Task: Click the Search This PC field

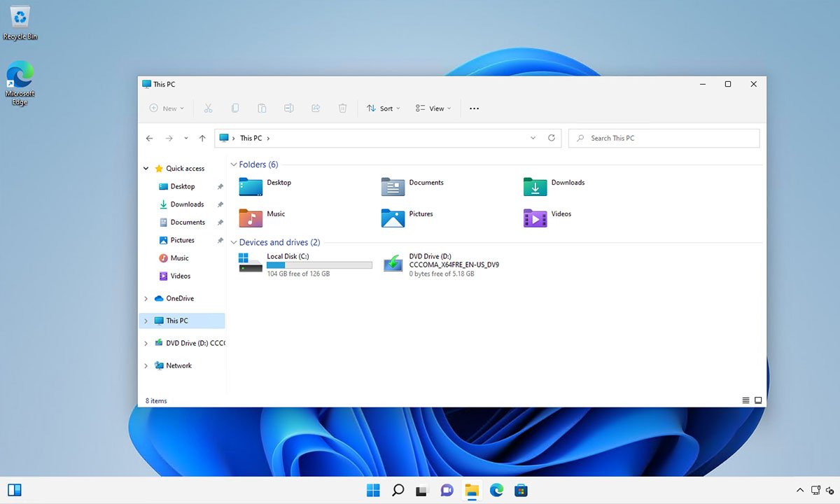Action: click(x=664, y=139)
